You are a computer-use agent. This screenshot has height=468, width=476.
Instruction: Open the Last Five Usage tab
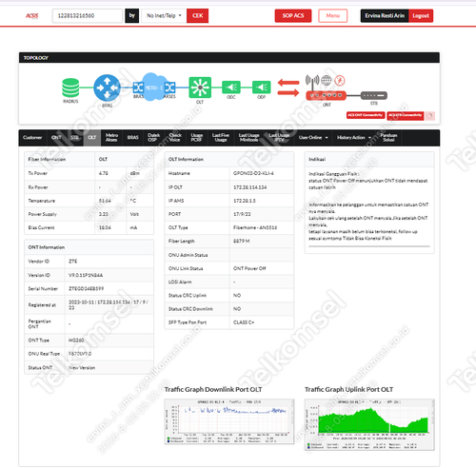point(221,138)
